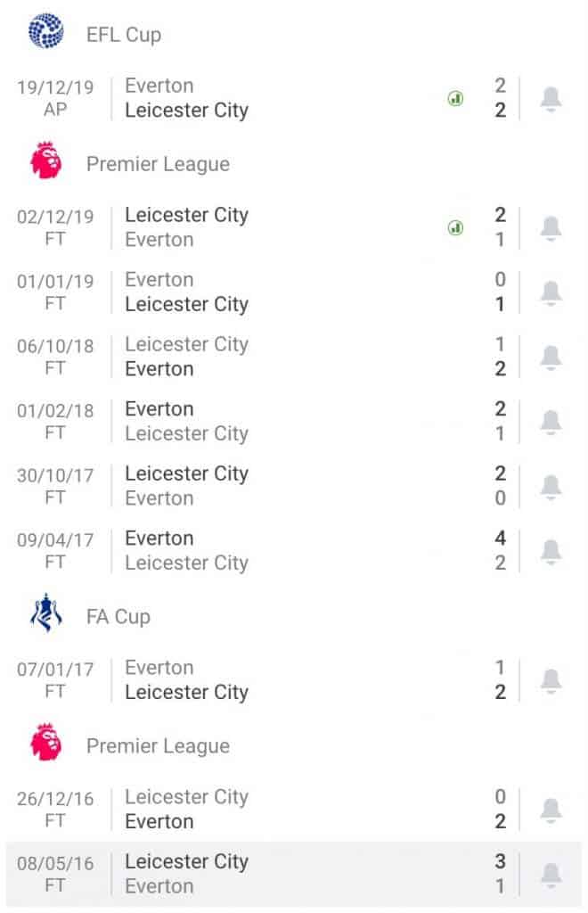Viewport: 588px width, 913px height.
Task: Click the bell icon on the 08/05/16 match row
Action: click(550, 875)
